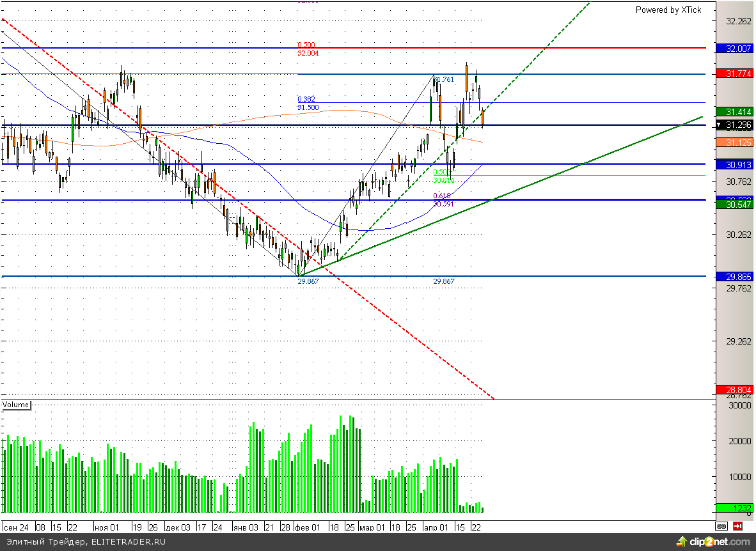The height and width of the screenshot is (551, 756).
Task: Click the Volume panel label
Action: click(x=16, y=405)
